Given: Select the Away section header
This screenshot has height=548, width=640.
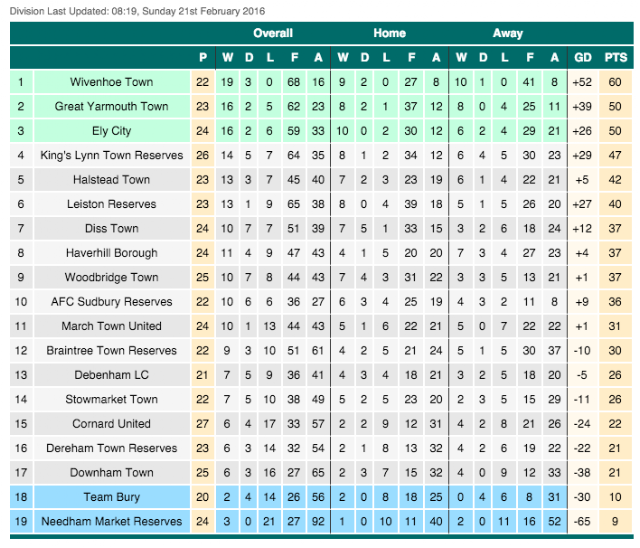Looking at the screenshot, I should (507, 33).
